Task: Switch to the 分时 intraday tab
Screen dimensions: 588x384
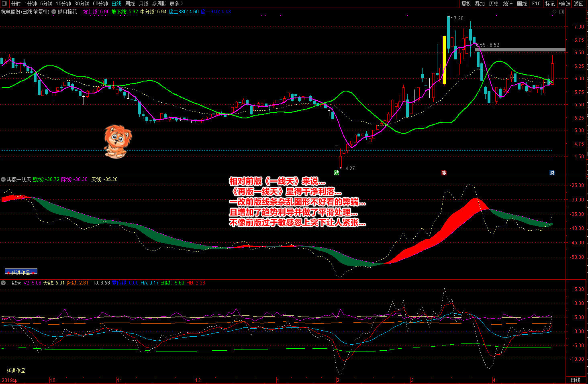Action: [16, 4]
